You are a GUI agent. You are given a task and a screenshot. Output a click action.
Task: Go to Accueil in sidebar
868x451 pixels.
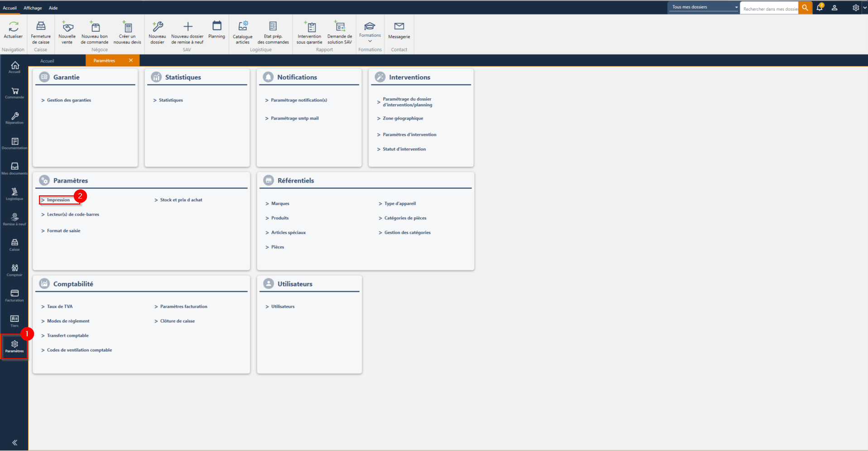click(14, 67)
